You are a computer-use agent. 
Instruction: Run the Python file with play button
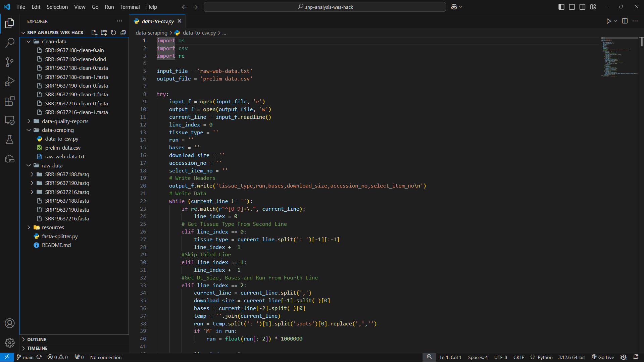[608, 21]
